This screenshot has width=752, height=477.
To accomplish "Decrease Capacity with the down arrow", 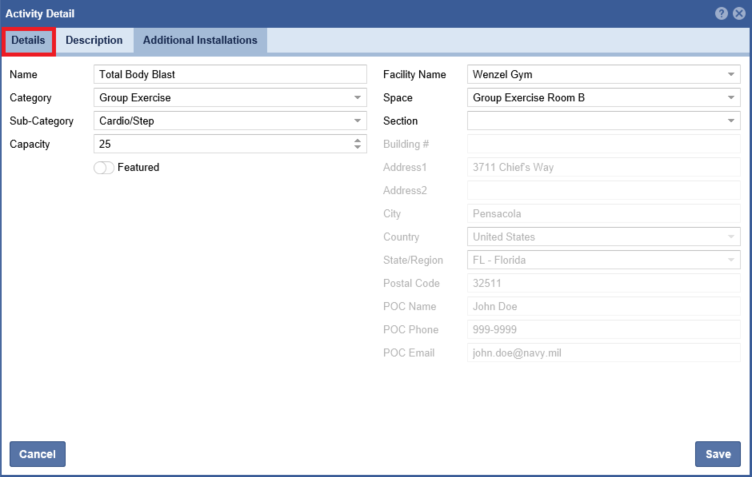I will coord(359,148).
